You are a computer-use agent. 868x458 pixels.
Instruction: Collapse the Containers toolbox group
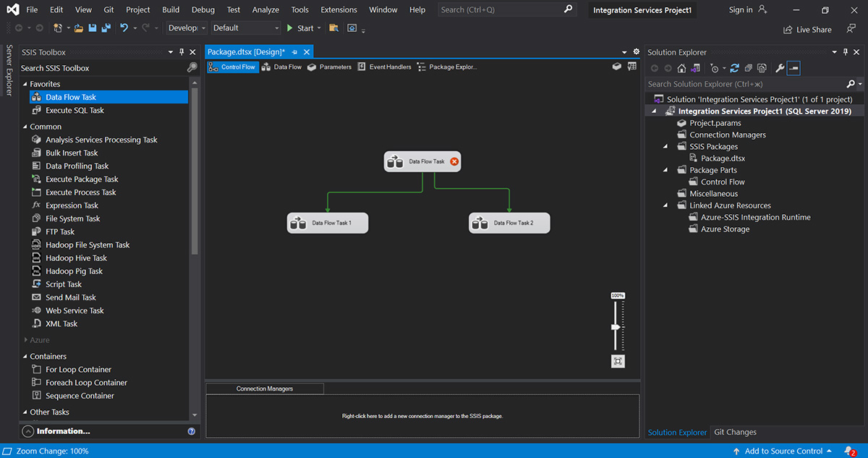coord(25,357)
